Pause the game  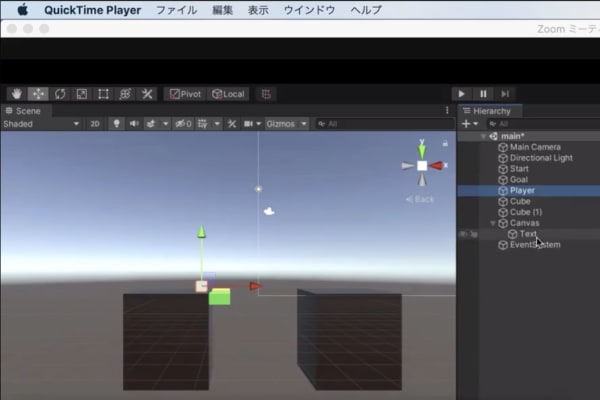point(483,94)
